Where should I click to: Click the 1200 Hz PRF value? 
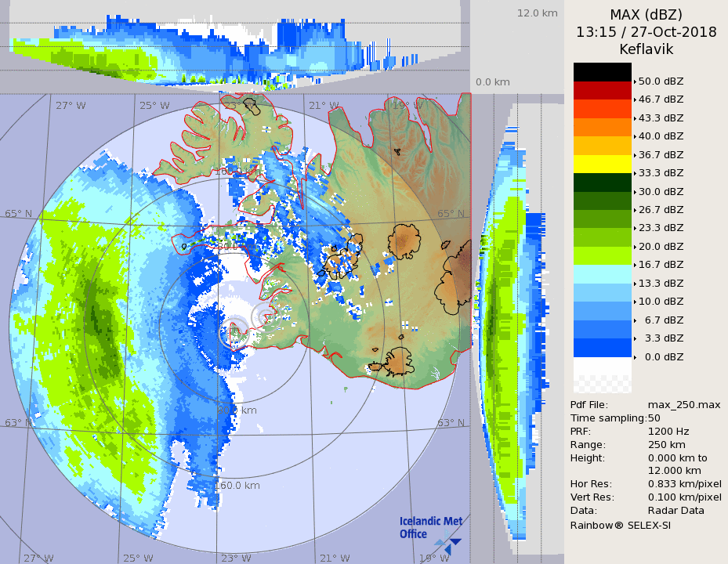point(668,431)
